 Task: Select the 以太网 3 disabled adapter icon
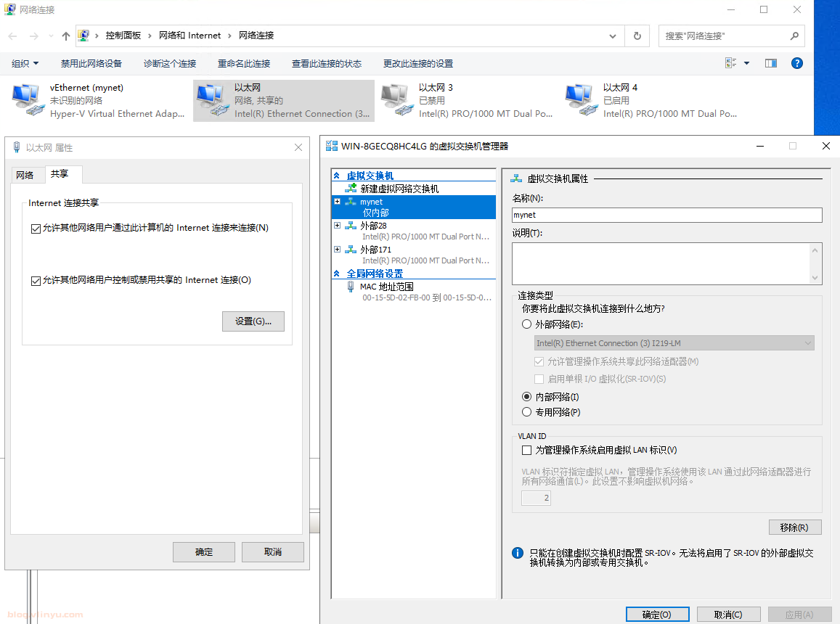(397, 100)
